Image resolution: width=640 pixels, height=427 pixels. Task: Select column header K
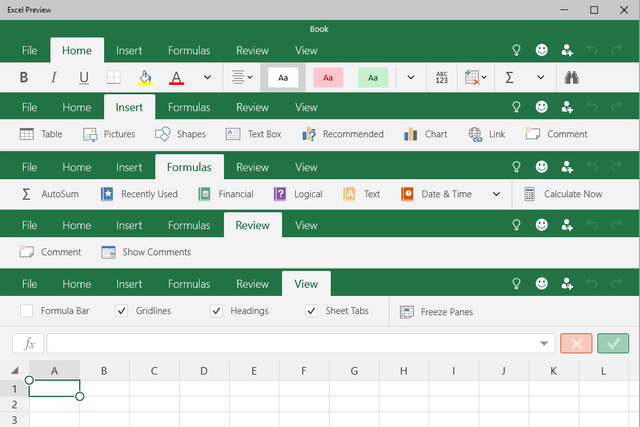click(553, 371)
